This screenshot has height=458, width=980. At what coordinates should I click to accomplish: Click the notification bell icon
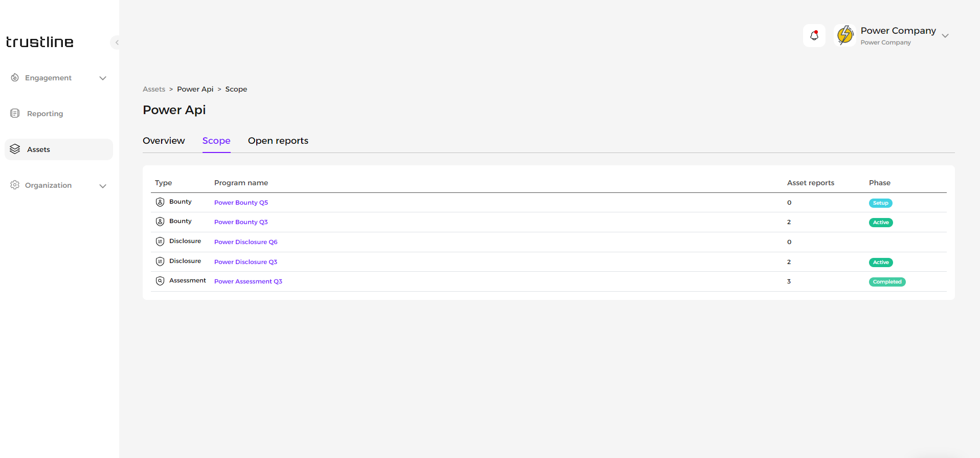[814, 35]
